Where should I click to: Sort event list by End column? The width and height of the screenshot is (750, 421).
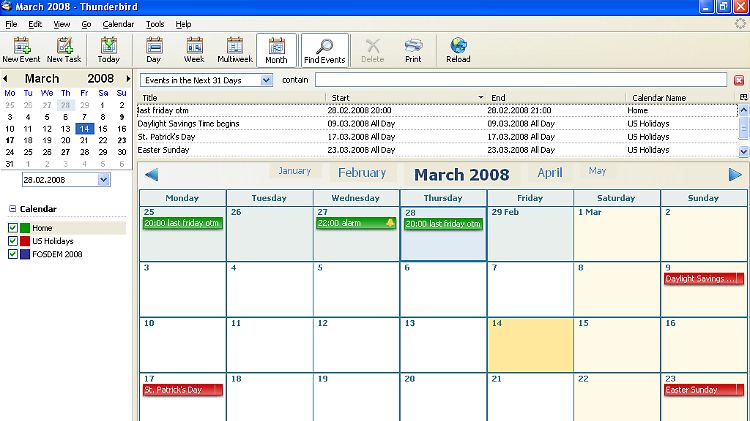coord(557,98)
